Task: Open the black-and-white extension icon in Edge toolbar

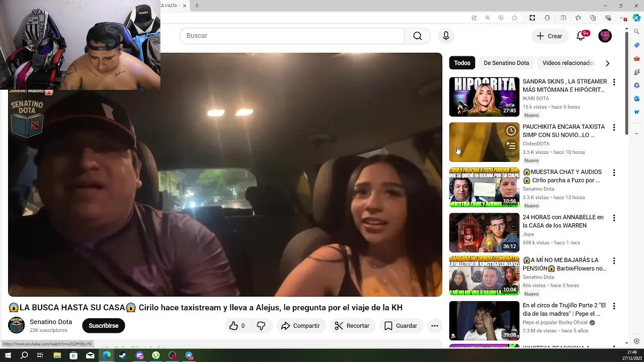Action: 532,18
